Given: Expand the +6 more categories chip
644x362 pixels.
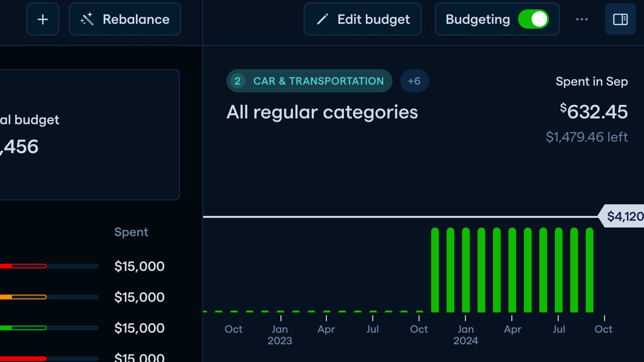Looking at the screenshot, I should [414, 81].
